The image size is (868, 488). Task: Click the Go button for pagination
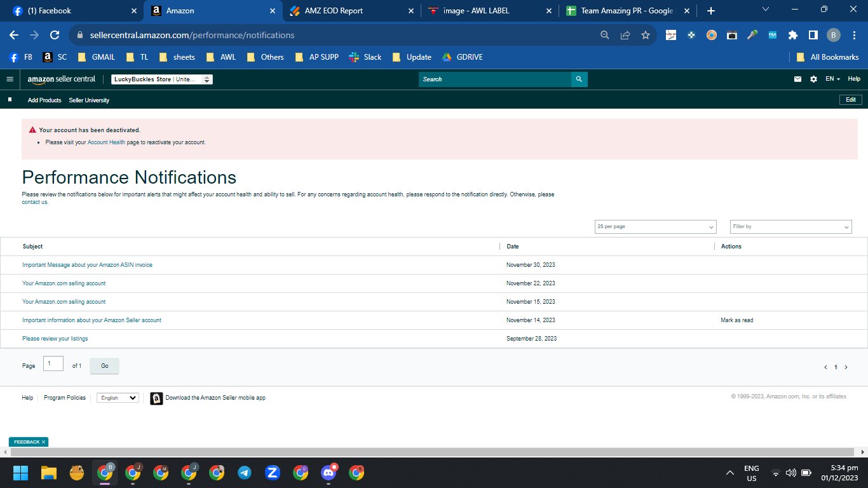click(x=104, y=366)
